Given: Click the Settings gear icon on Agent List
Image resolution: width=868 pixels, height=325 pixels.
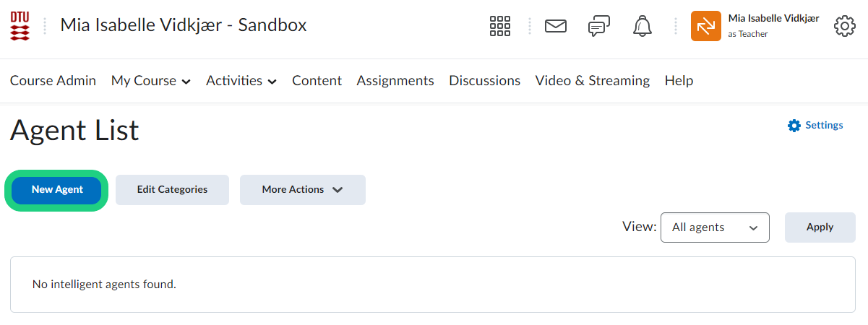Looking at the screenshot, I should 794,126.
